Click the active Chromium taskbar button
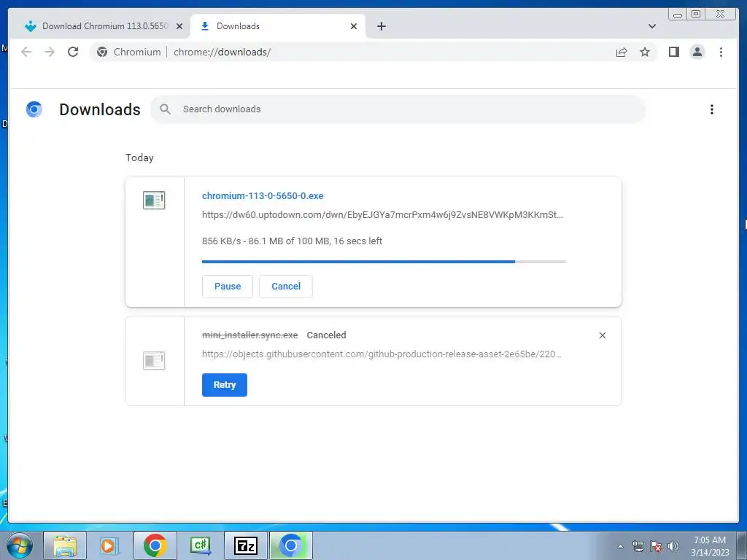The width and height of the screenshot is (747, 560). point(291,545)
